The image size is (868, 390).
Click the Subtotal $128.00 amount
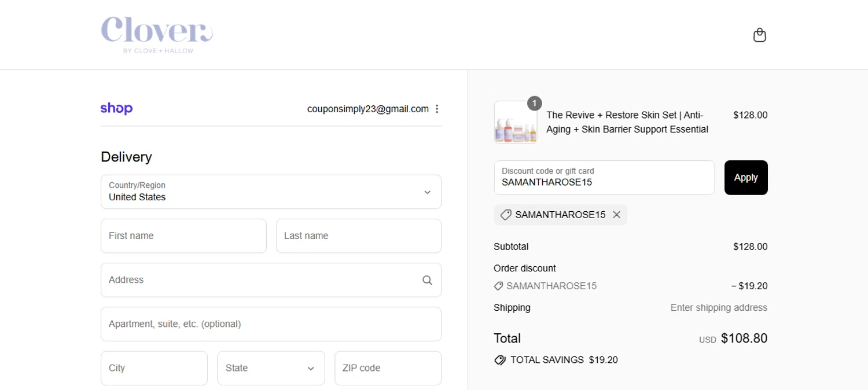pos(750,246)
